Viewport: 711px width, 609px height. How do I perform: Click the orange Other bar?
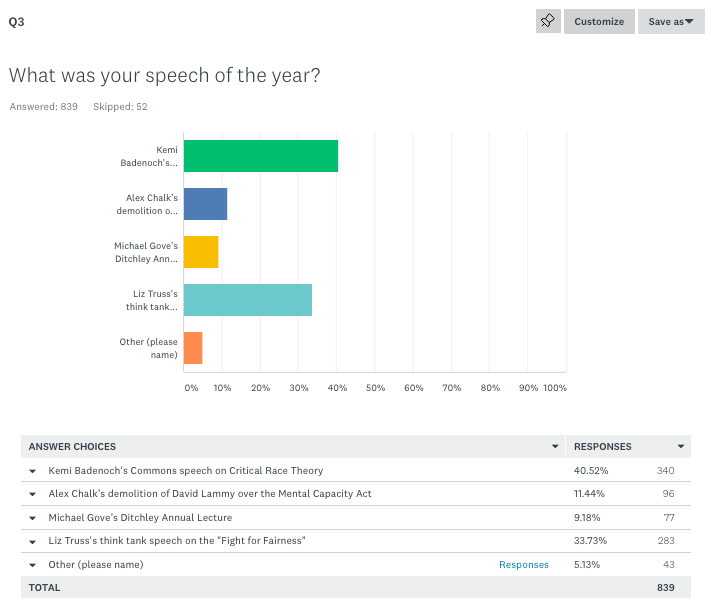[193, 348]
